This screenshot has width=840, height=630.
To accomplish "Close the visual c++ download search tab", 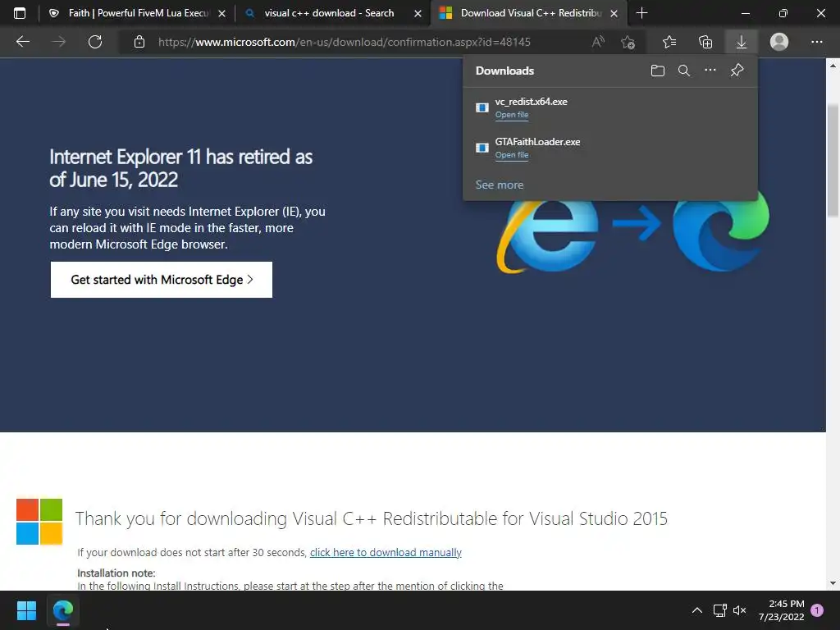I will click(x=418, y=13).
